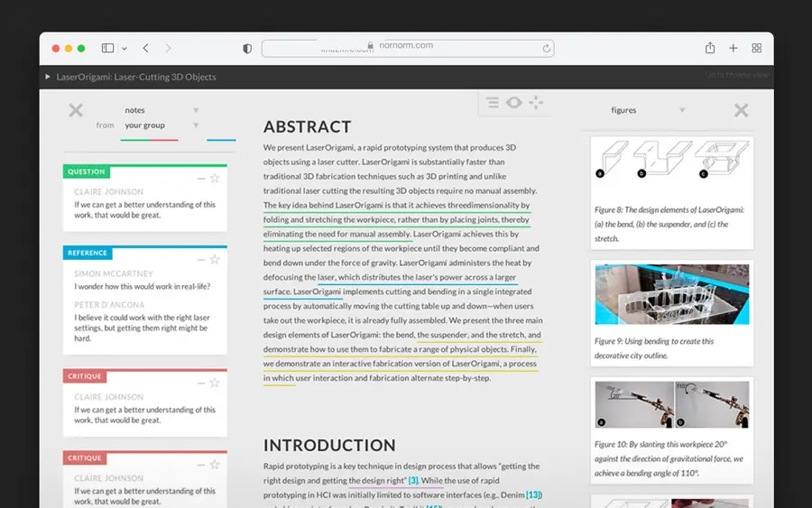Open the privacy report shield icon
This screenshot has height=508, width=812.
click(x=247, y=48)
